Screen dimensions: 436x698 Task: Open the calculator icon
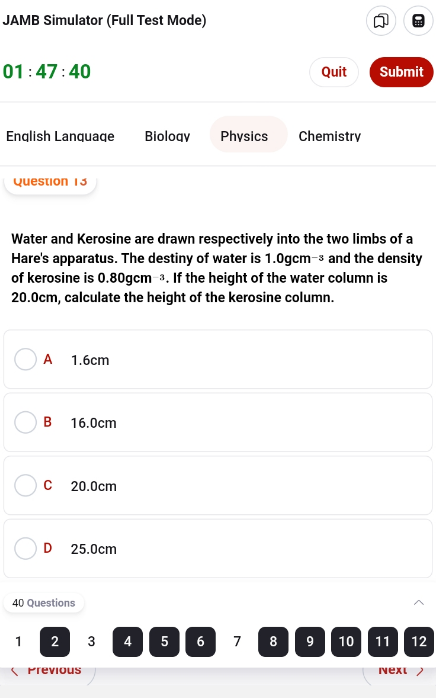coord(418,20)
